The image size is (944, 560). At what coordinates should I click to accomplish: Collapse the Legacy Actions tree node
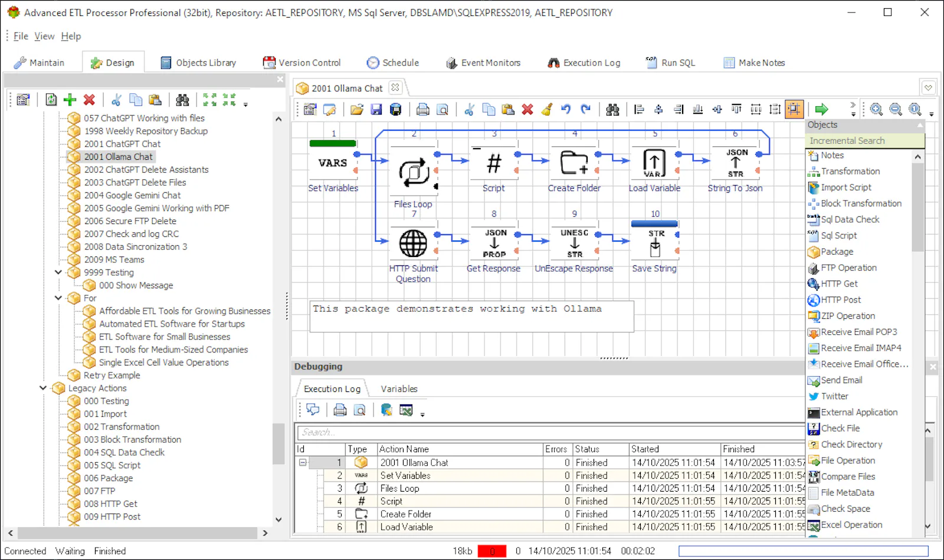click(x=43, y=388)
